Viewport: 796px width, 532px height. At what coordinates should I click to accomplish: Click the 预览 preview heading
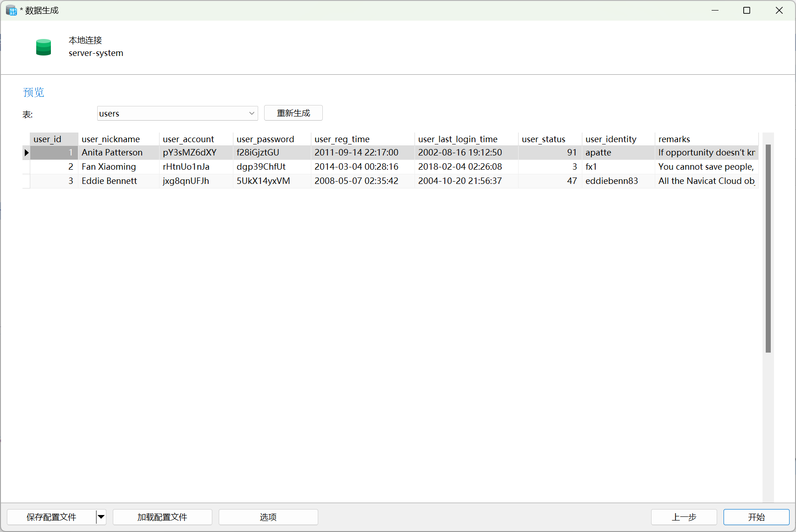(x=33, y=92)
